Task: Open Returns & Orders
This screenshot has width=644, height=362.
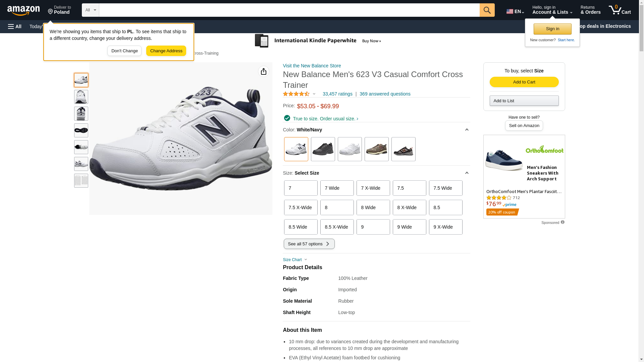Action: coord(590,10)
